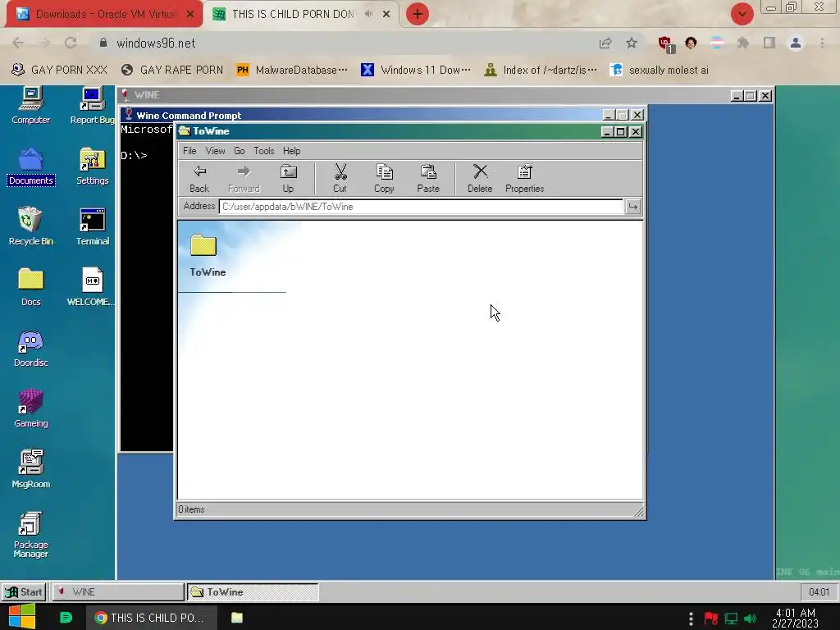This screenshot has width=840, height=630.
Task: Click the browser reload icon
Action: point(71,43)
